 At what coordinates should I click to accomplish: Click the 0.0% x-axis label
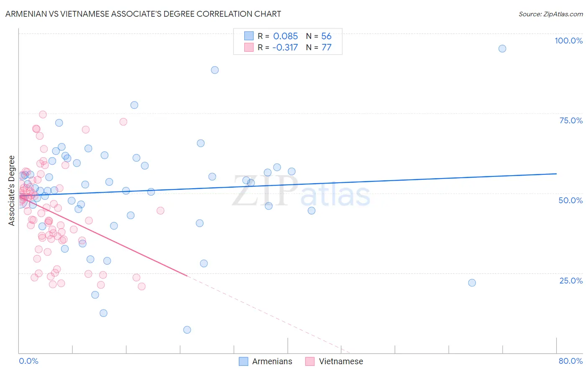pos(28,361)
